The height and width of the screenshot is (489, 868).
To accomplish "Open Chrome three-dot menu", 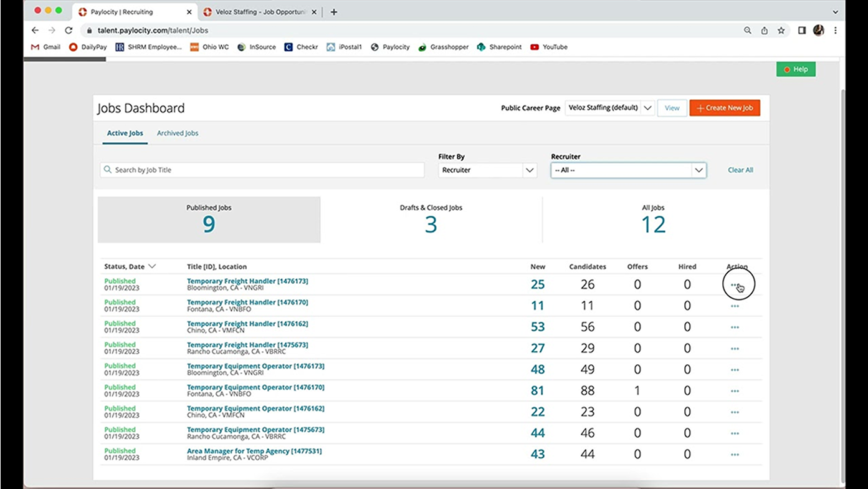I will pos(836,30).
